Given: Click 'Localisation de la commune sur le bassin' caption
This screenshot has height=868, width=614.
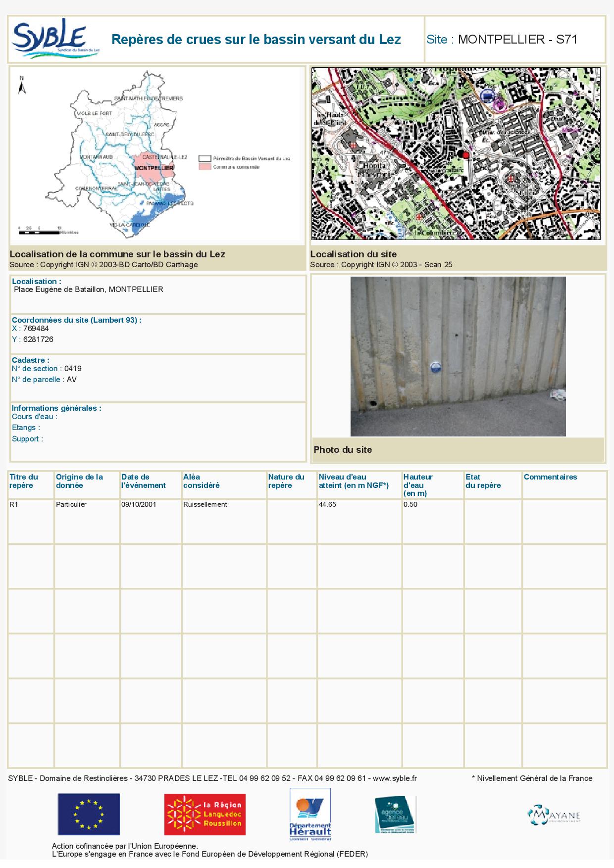Looking at the screenshot, I should pyautogui.click(x=117, y=254).
